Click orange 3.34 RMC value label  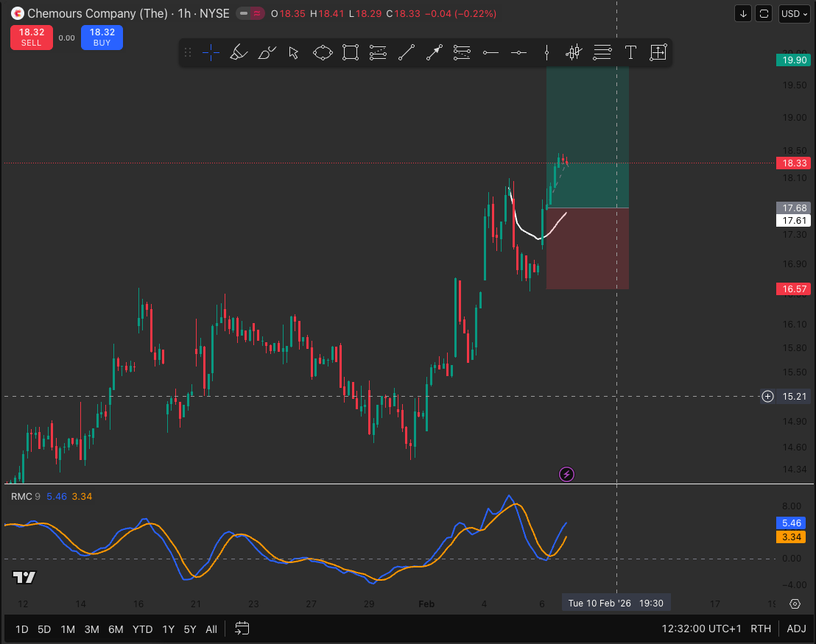point(791,537)
